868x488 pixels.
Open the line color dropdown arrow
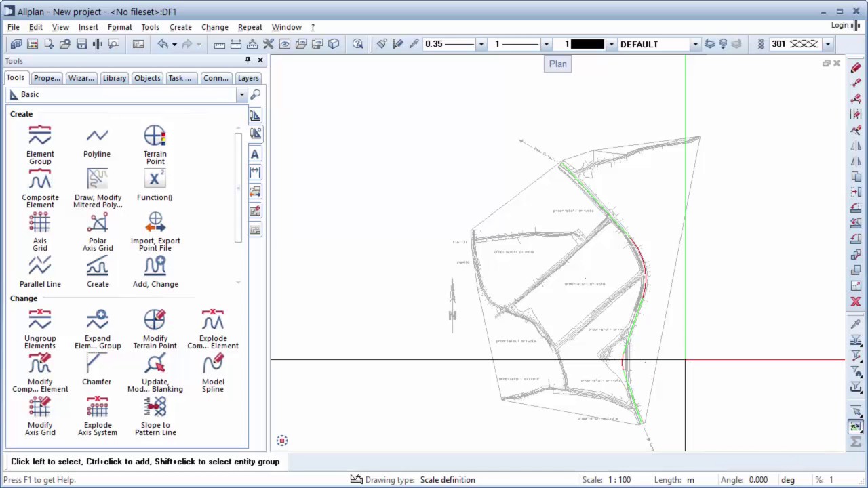pyautogui.click(x=611, y=44)
